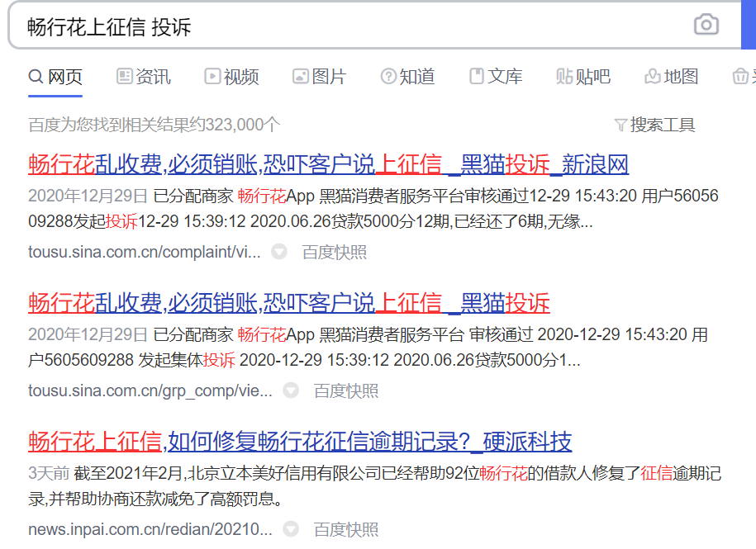The width and height of the screenshot is (756, 549).
Task: Switch to the 视频 video tab
Action: (x=232, y=77)
